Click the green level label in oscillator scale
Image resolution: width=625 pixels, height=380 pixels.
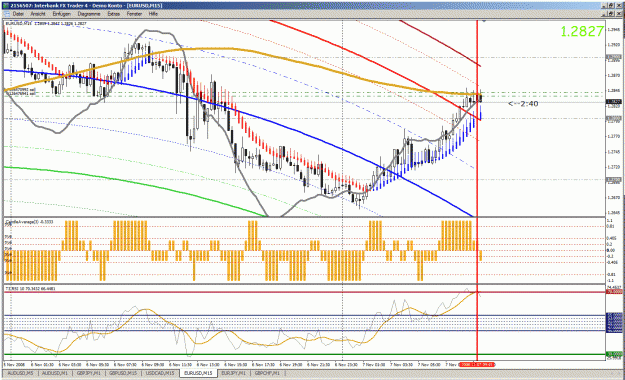click(x=613, y=354)
